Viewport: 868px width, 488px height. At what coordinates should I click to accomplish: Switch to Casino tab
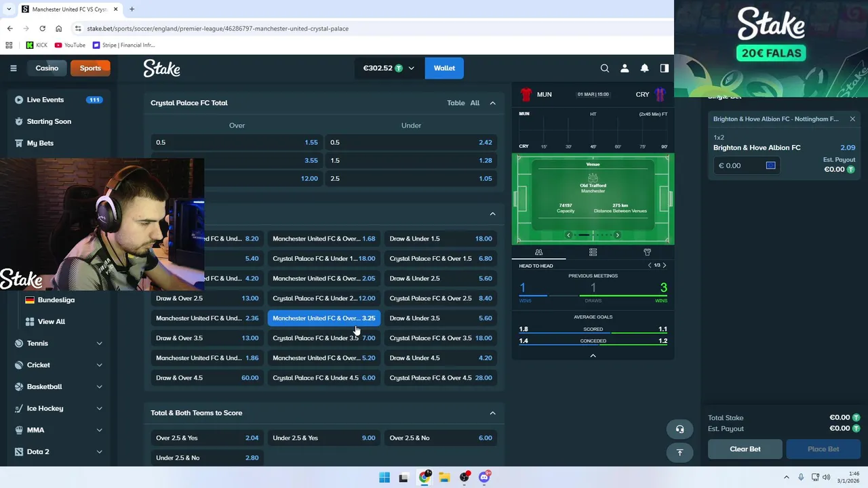click(47, 68)
